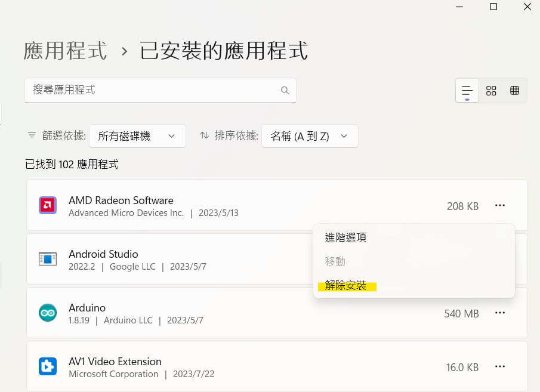The image size is (540, 392).
Task: Click the search magnifier icon
Action: [285, 90]
